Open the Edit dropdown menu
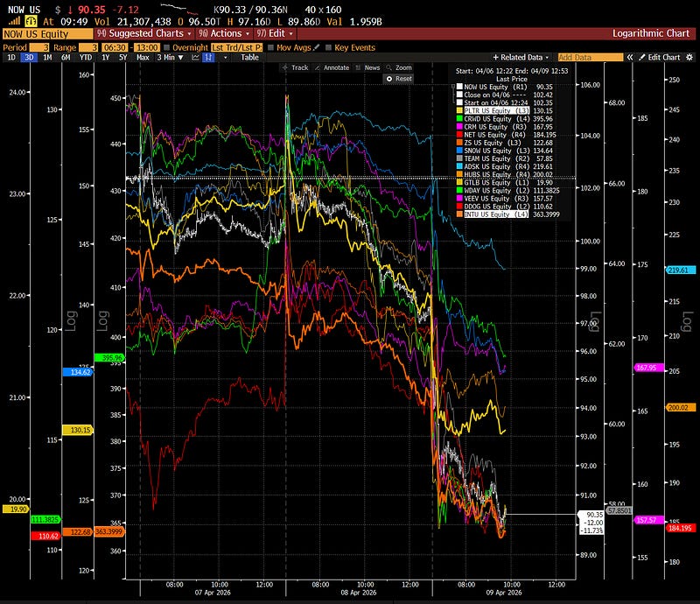700x604 pixels. [x=274, y=33]
